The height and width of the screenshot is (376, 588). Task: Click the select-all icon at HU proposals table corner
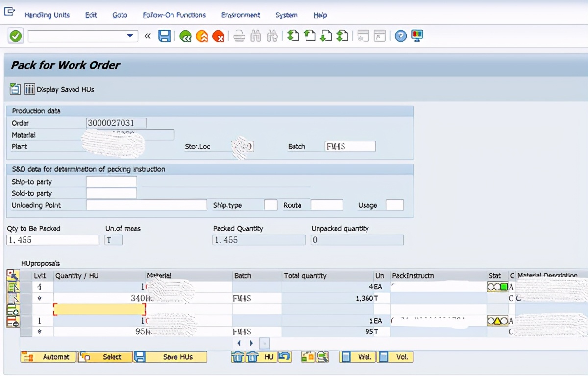tap(13, 276)
